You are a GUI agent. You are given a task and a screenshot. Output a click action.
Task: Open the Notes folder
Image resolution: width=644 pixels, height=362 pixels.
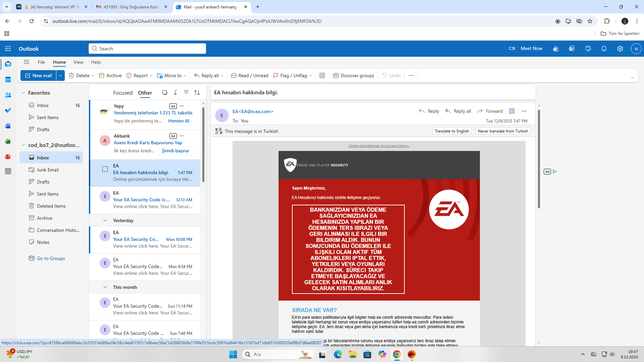[x=51, y=242]
